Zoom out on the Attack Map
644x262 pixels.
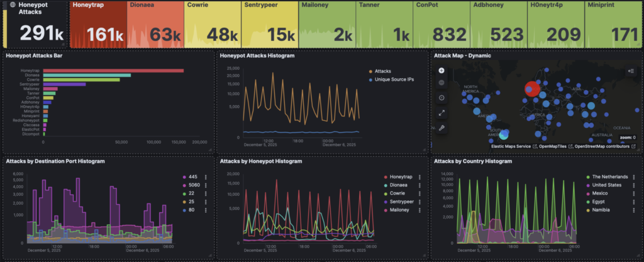click(441, 83)
